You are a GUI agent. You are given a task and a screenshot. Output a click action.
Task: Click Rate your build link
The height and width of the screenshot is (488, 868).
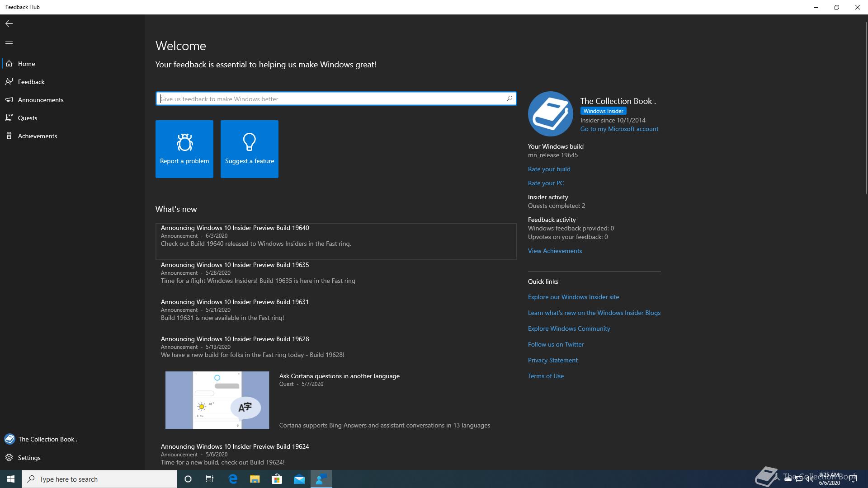549,169
